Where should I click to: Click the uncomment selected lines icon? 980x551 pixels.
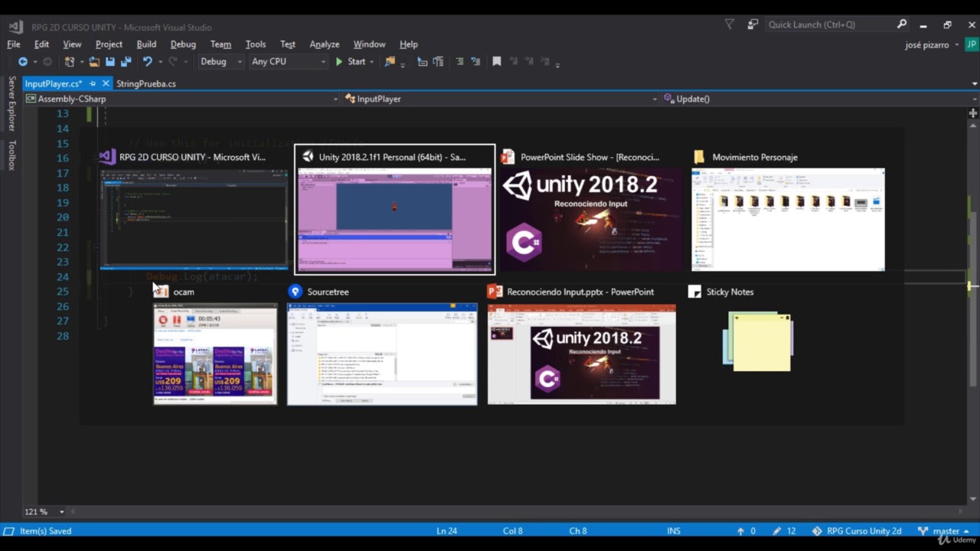point(475,62)
